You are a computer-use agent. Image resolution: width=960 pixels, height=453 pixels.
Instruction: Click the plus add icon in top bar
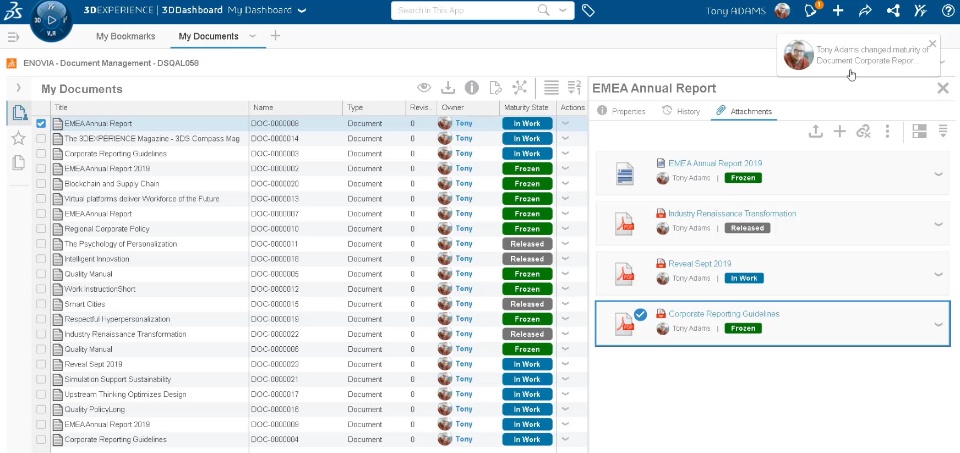[x=838, y=10]
